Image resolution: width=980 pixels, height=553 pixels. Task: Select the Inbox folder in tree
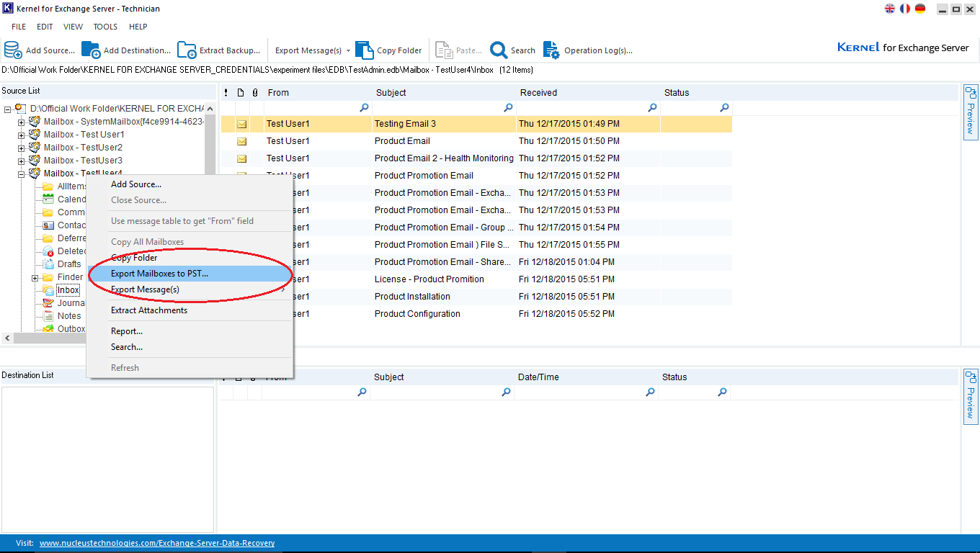[x=68, y=290]
